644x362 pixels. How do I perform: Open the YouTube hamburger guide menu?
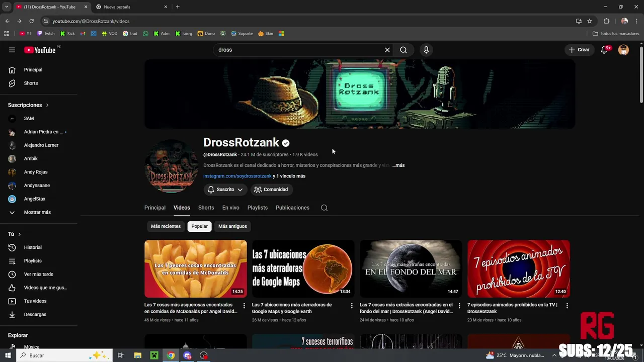pos(12,50)
